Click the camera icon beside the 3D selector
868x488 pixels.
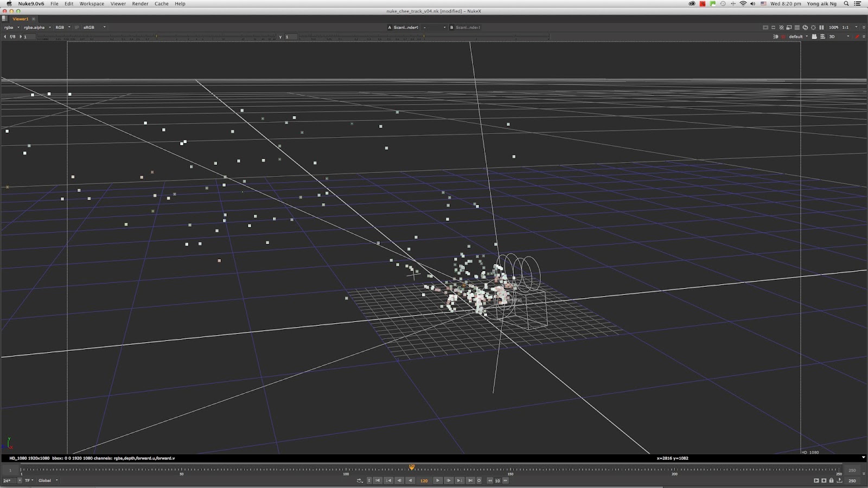(815, 36)
